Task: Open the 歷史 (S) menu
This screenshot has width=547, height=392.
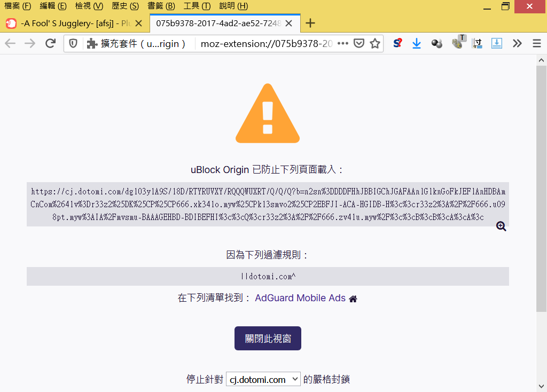Action: (x=125, y=6)
